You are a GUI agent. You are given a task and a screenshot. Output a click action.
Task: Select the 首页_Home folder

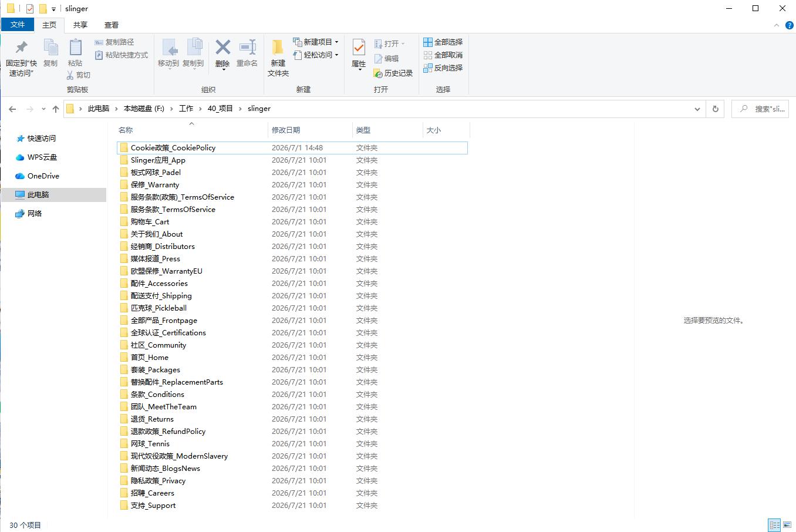point(292,358)
